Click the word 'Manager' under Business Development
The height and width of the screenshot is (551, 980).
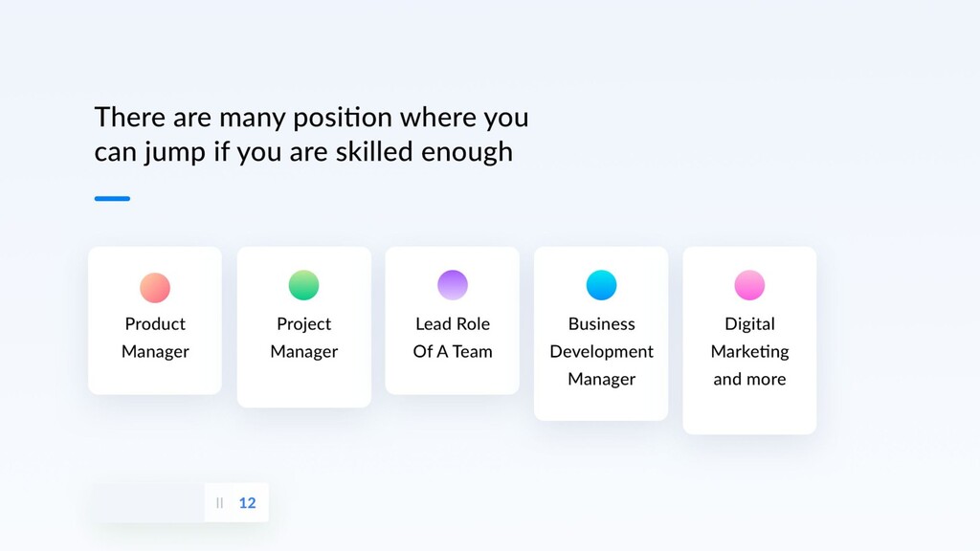[x=601, y=379]
